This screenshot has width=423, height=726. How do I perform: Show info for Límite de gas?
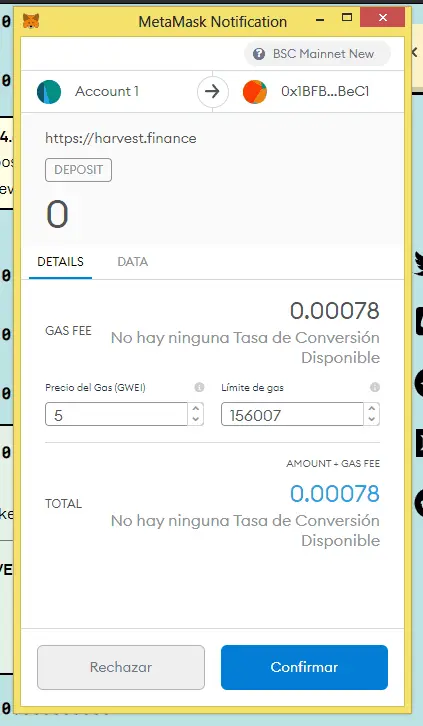tap(375, 387)
